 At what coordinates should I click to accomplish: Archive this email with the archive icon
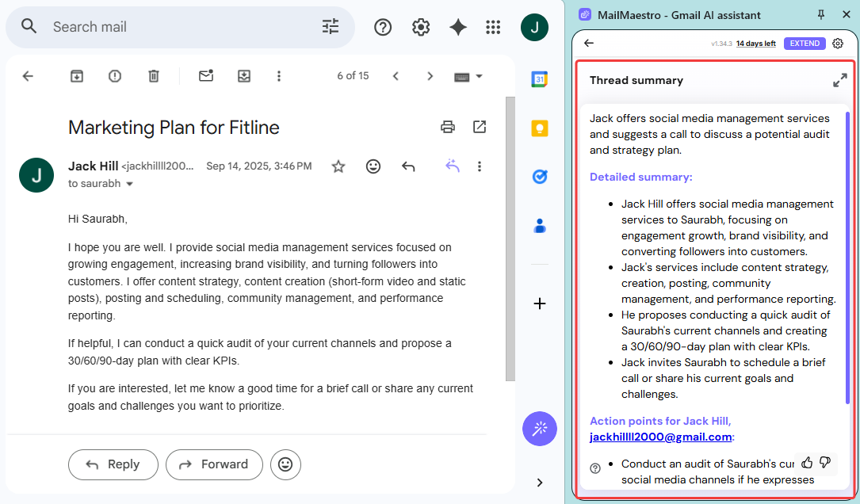click(x=76, y=76)
